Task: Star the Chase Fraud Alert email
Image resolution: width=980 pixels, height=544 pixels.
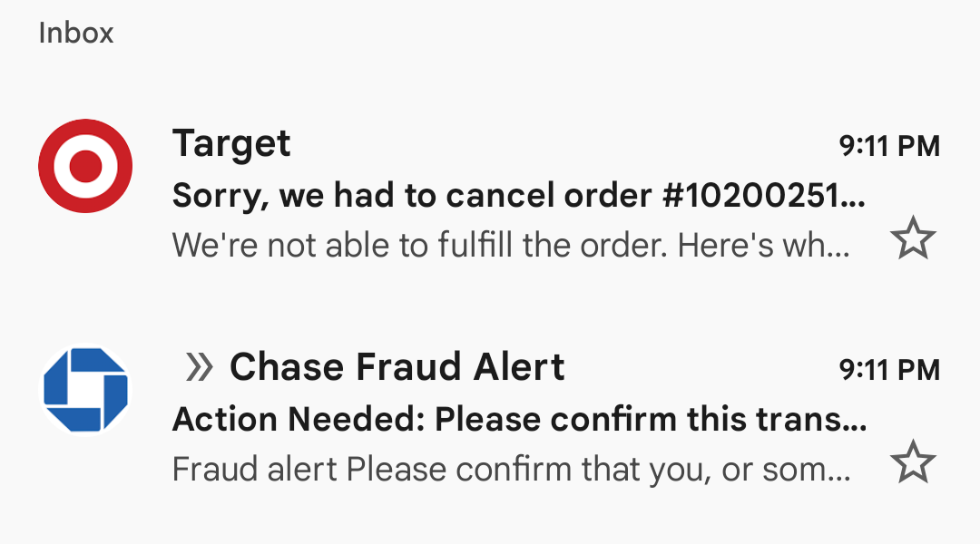Action: [913, 461]
